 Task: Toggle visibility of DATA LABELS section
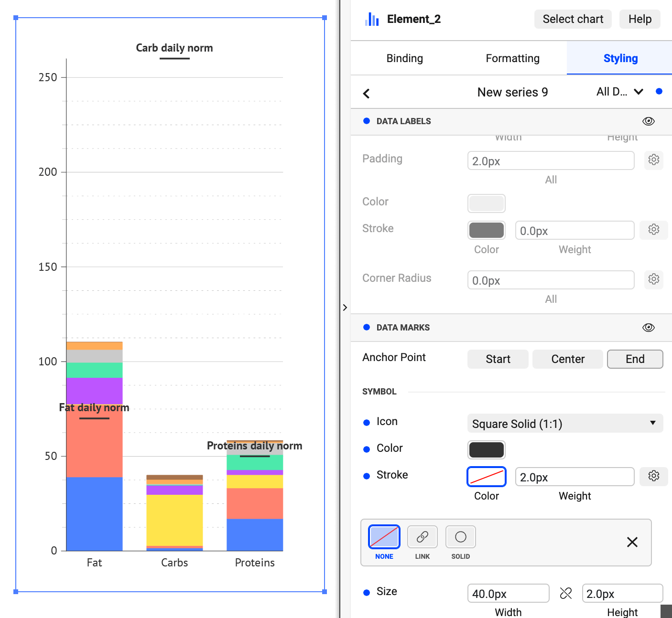(x=648, y=121)
